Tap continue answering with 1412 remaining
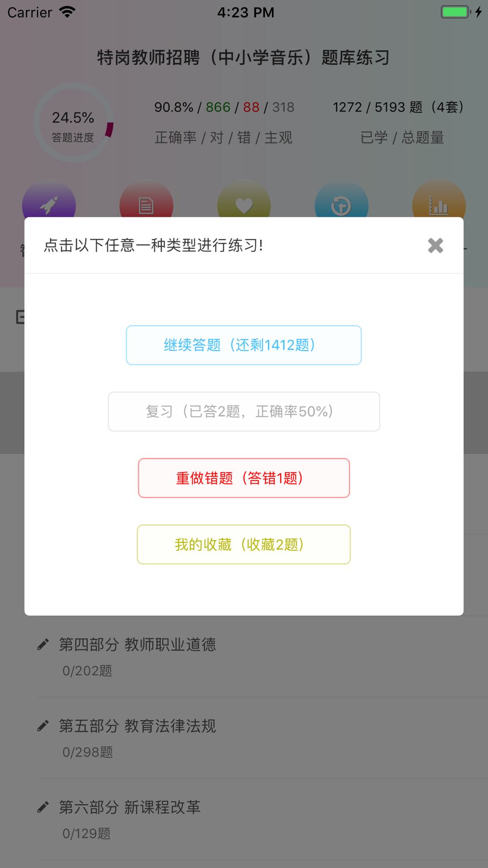Viewport: 488px width, 868px height. [244, 345]
